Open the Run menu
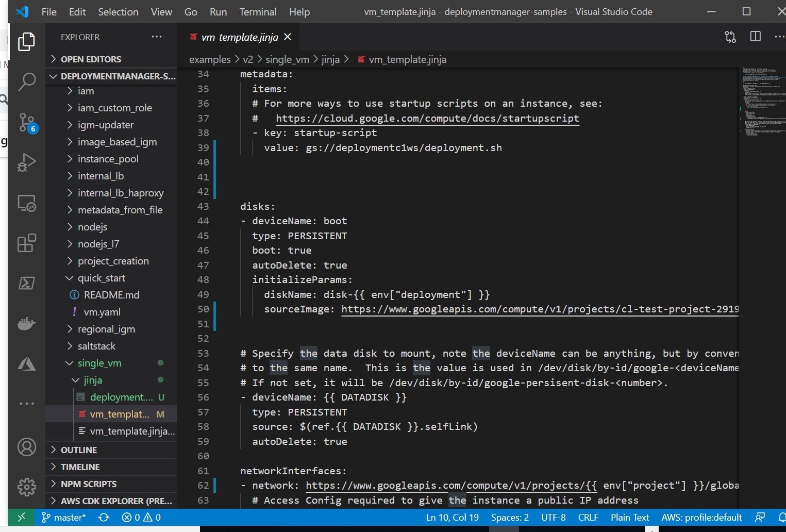 point(218,12)
